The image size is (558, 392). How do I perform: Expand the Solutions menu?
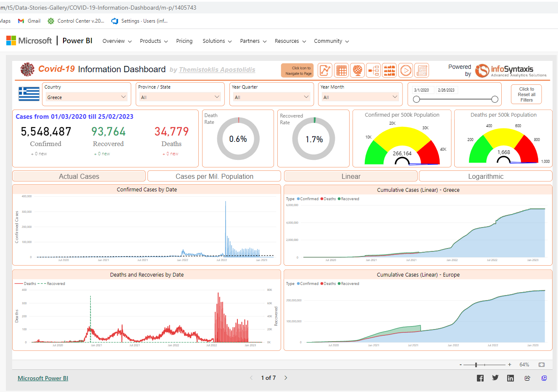[217, 41]
